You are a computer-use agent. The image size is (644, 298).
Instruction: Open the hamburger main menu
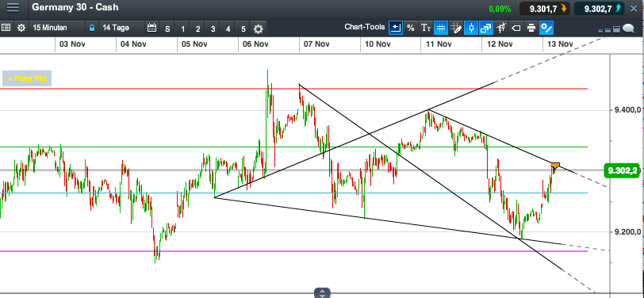tap(13, 7)
